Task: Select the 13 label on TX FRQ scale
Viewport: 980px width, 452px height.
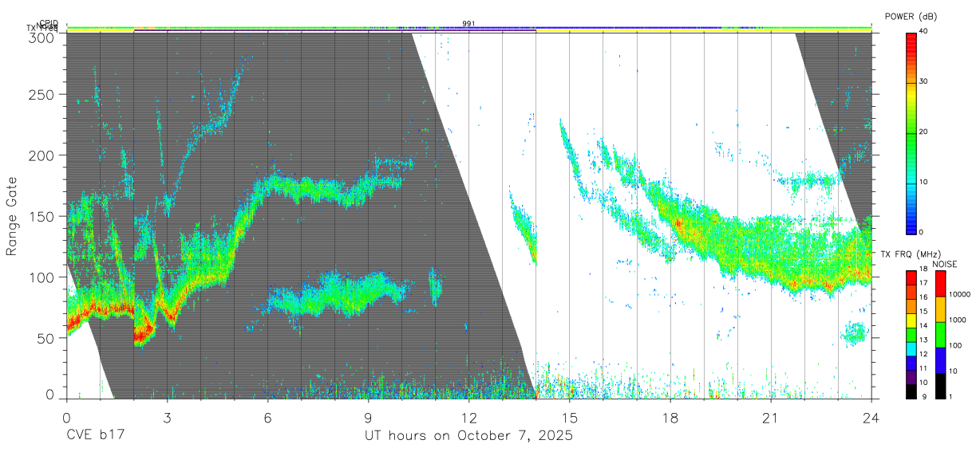Action: pyautogui.click(x=923, y=340)
